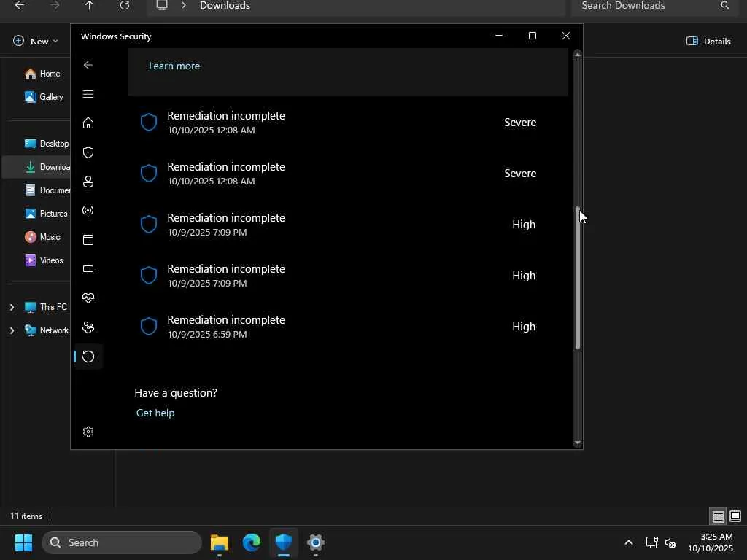
Task: Open App & browser control icon
Action: coord(88,240)
